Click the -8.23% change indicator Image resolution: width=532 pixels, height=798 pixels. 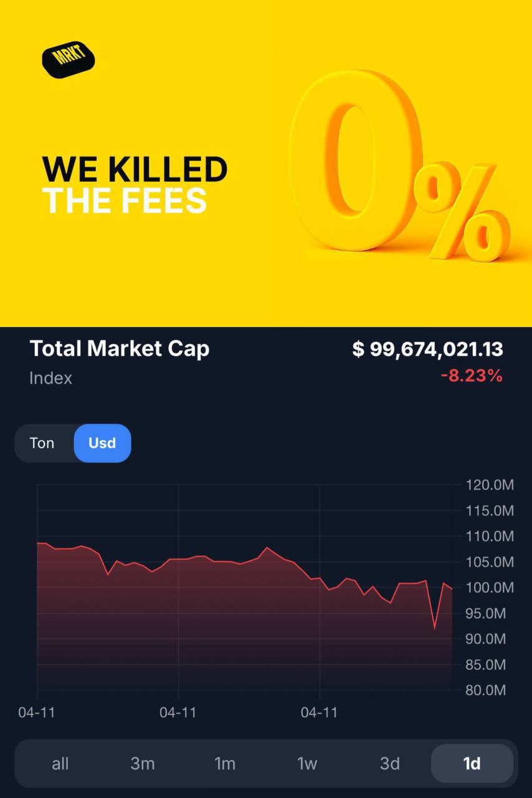[471, 376]
